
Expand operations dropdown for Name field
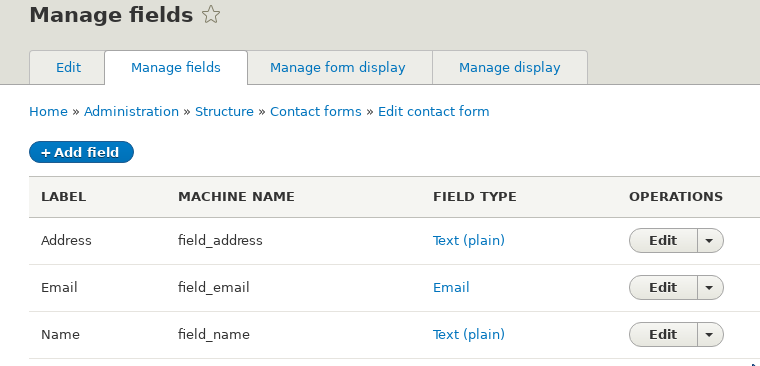point(710,334)
